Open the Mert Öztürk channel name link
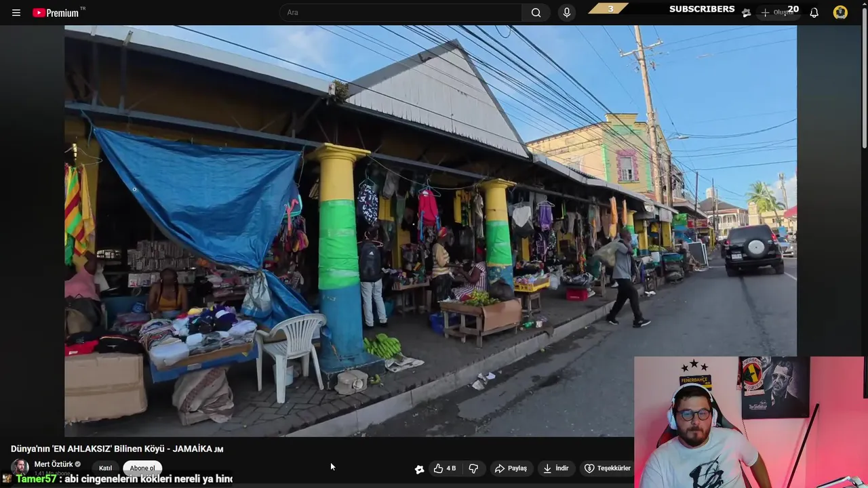This screenshot has height=488, width=868. 54,464
